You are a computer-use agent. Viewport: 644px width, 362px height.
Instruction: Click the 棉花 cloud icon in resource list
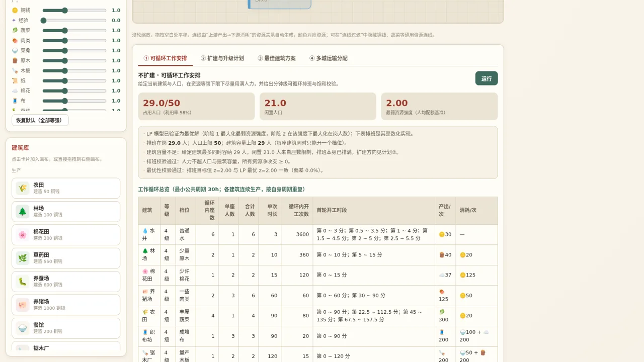click(x=15, y=90)
